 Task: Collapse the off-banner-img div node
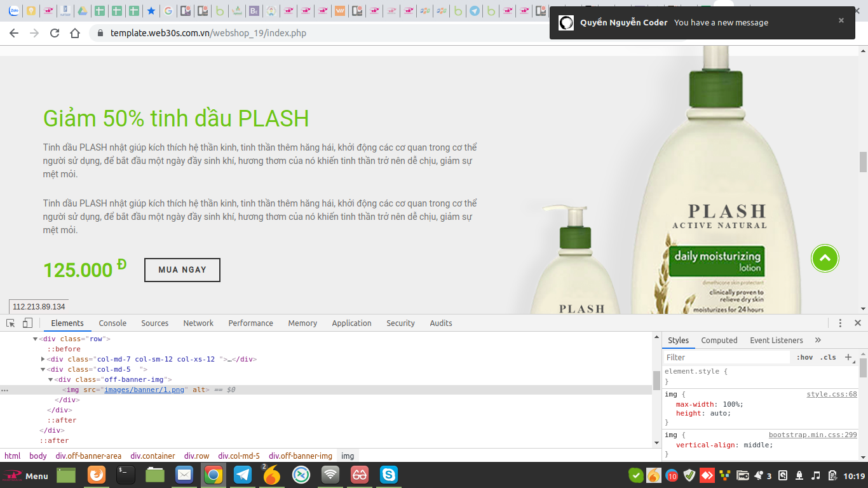click(50, 379)
